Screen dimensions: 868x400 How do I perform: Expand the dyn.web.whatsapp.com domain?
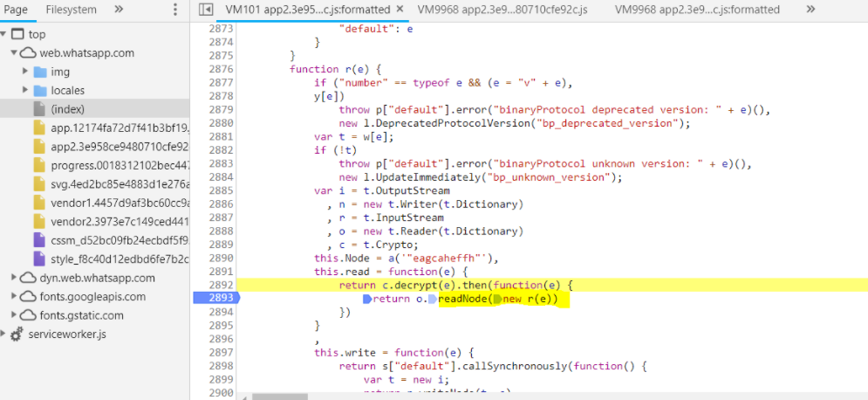click(13, 278)
